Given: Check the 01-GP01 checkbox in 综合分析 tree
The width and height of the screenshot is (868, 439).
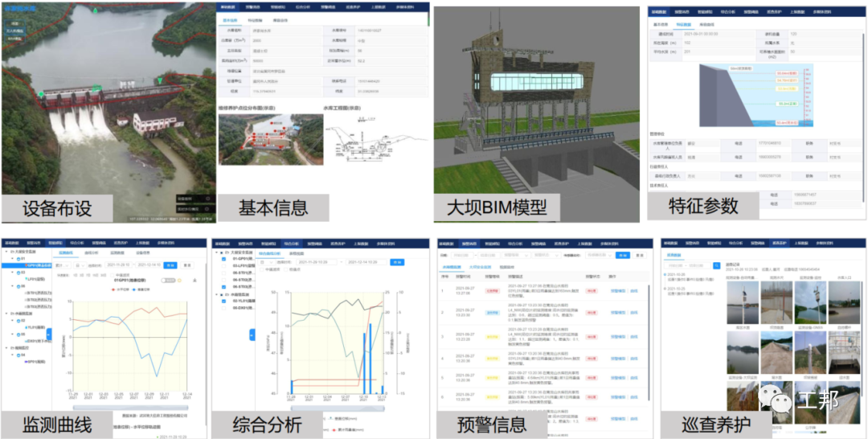Looking at the screenshot, I should click(x=223, y=259).
